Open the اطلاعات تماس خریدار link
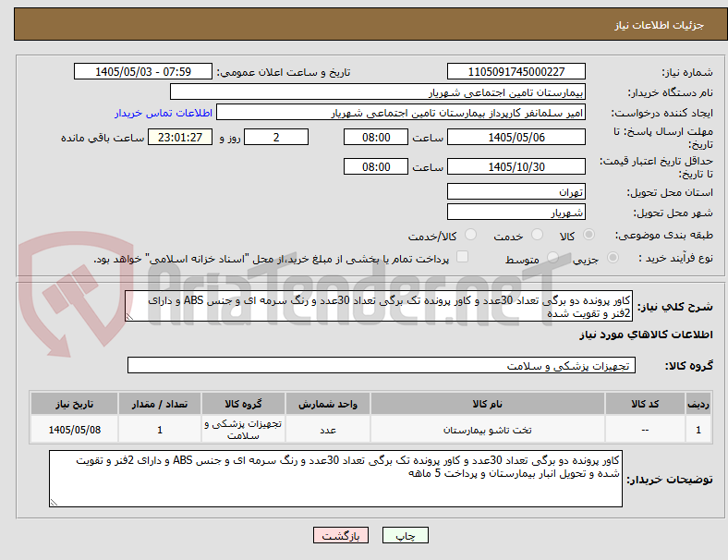This screenshot has width=728, height=560. point(164,113)
